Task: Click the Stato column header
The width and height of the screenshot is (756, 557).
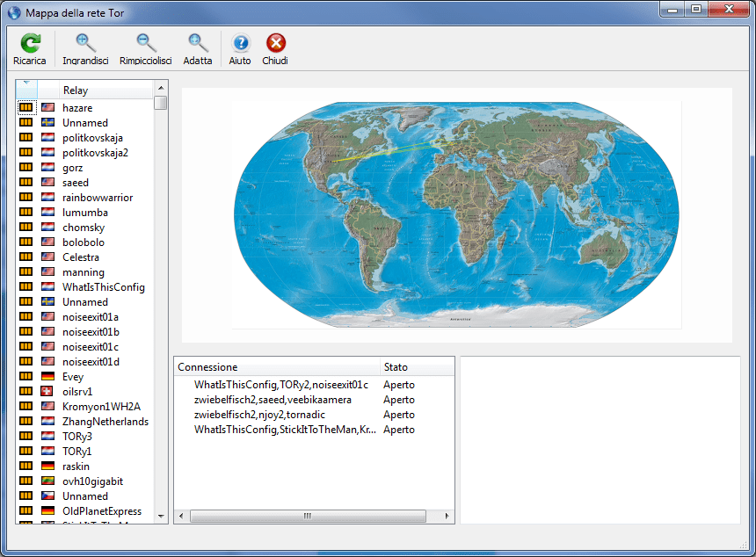Action: click(x=417, y=367)
